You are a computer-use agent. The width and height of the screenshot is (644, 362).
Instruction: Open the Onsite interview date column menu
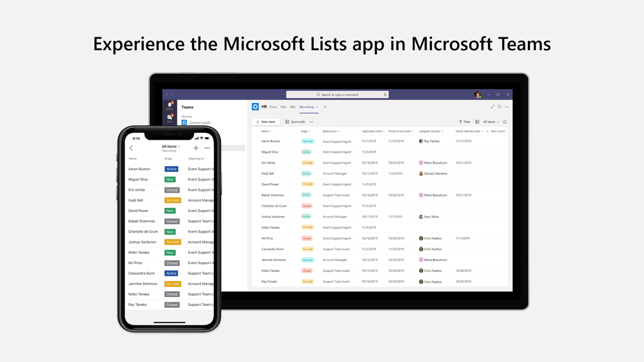[x=469, y=131]
